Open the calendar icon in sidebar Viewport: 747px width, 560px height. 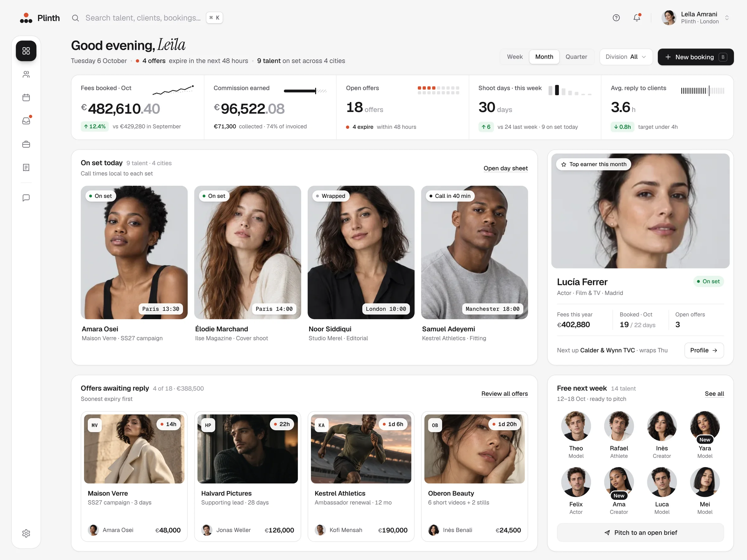tap(26, 98)
